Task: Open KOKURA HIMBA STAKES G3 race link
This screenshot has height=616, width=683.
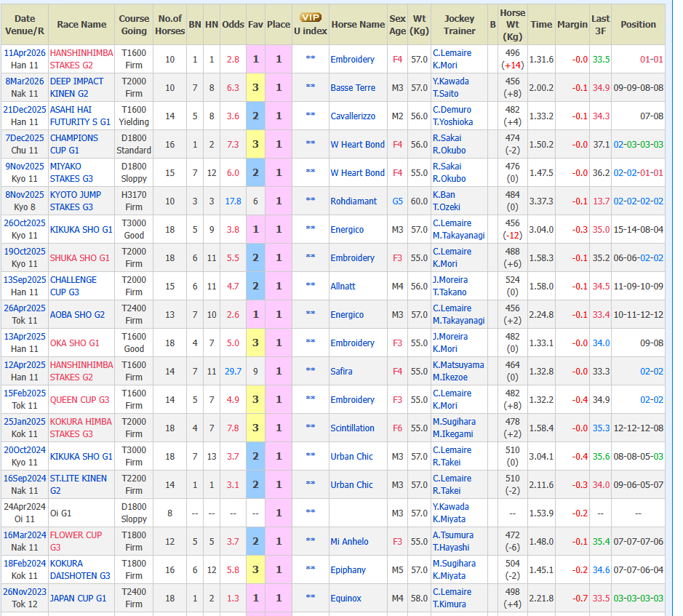Action: click(81, 428)
